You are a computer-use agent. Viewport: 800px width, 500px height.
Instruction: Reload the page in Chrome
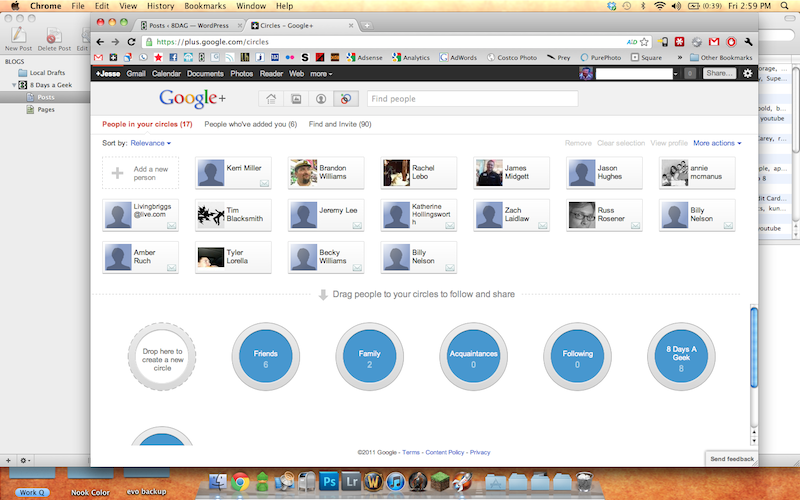[x=131, y=42]
